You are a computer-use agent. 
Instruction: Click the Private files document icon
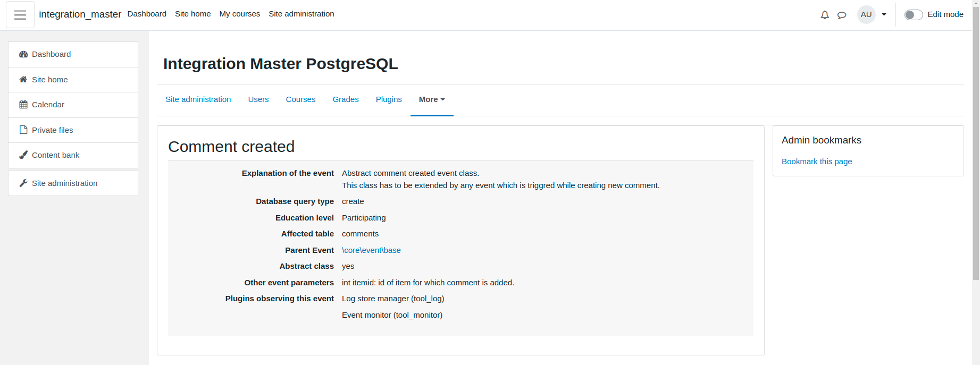23,130
